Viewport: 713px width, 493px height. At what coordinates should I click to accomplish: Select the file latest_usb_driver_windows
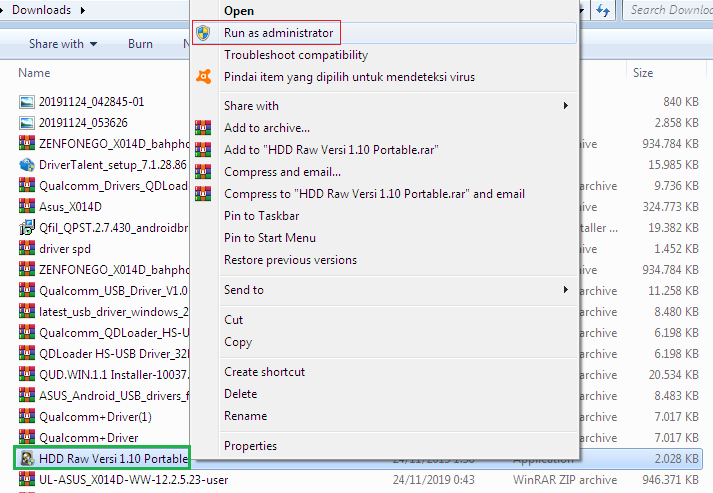[x=114, y=312]
